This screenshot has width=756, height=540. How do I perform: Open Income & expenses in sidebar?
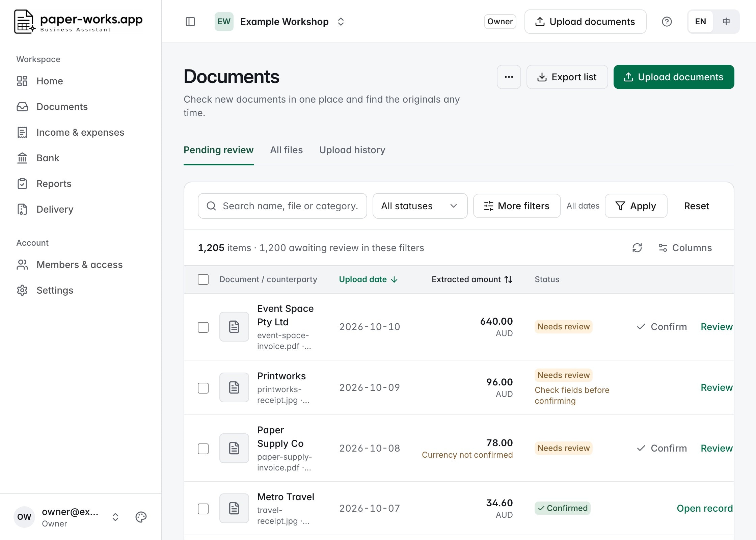coord(81,132)
